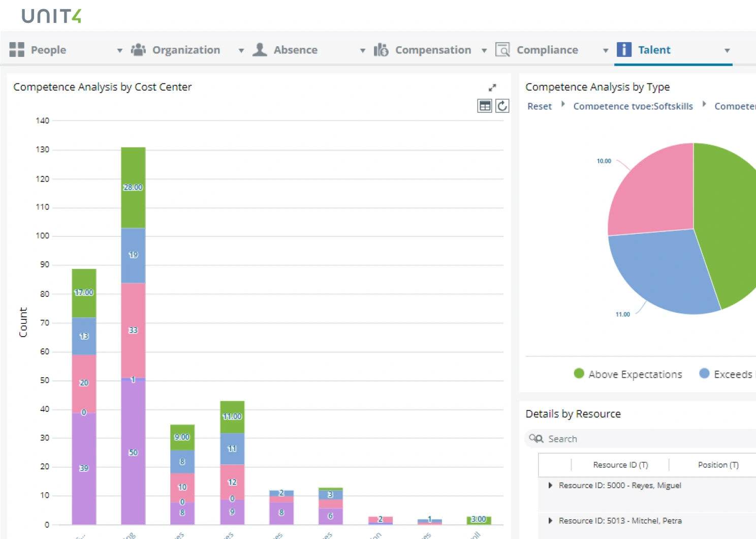Sort by Resource ID (T) column header
This screenshot has height=539, width=756.
tap(620, 465)
